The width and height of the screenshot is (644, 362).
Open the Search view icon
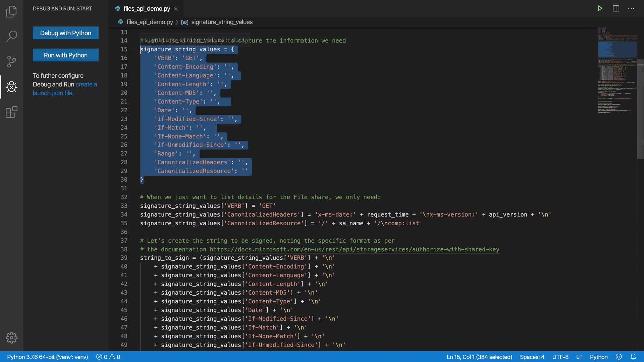coord(11,36)
